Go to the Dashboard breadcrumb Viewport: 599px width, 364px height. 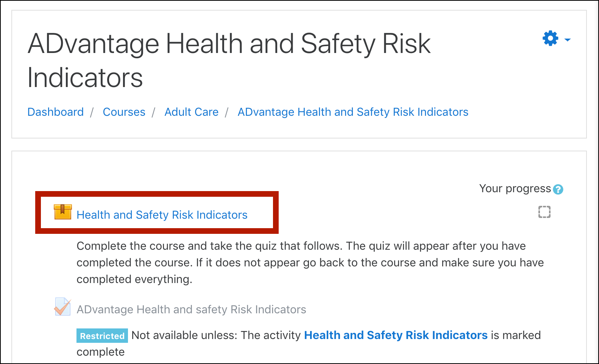tap(56, 112)
